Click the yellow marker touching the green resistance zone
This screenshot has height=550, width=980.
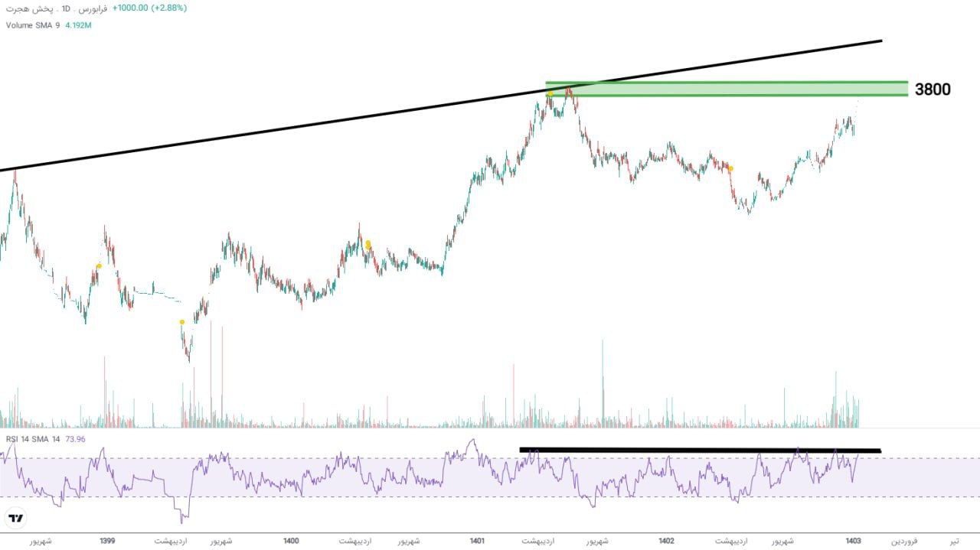549,94
